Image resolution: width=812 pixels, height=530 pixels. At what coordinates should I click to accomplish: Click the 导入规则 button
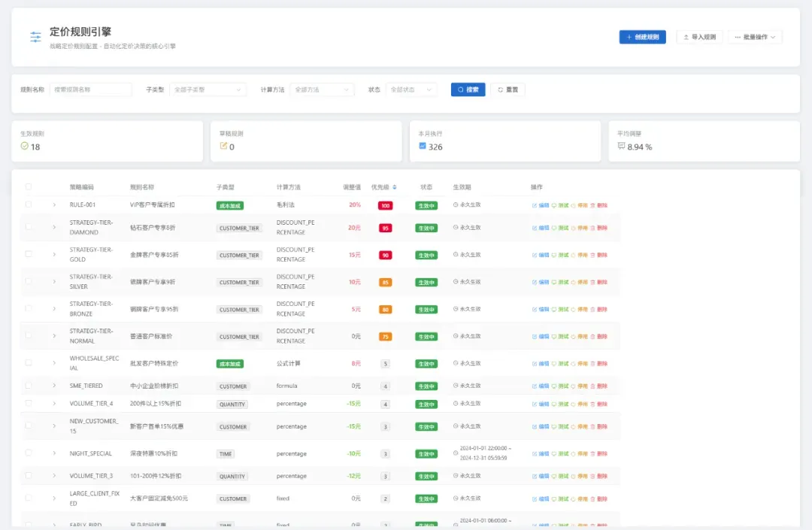tap(699, 37)
